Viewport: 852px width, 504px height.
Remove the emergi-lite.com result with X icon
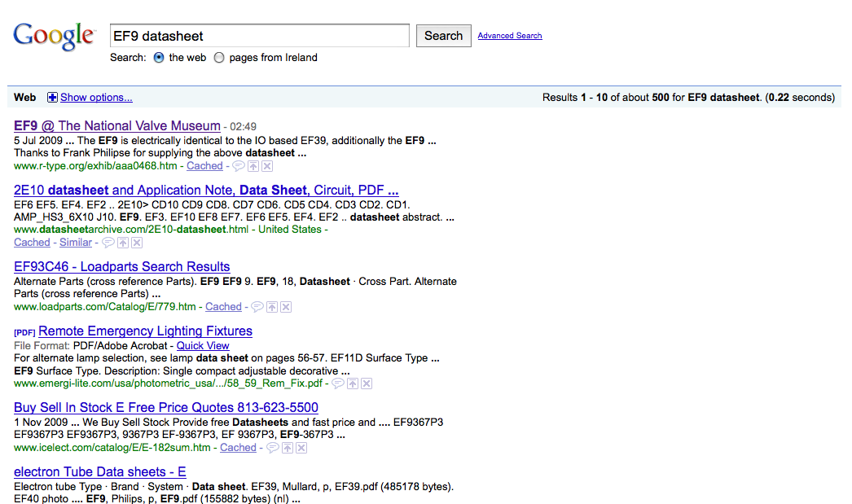(367, 383)
